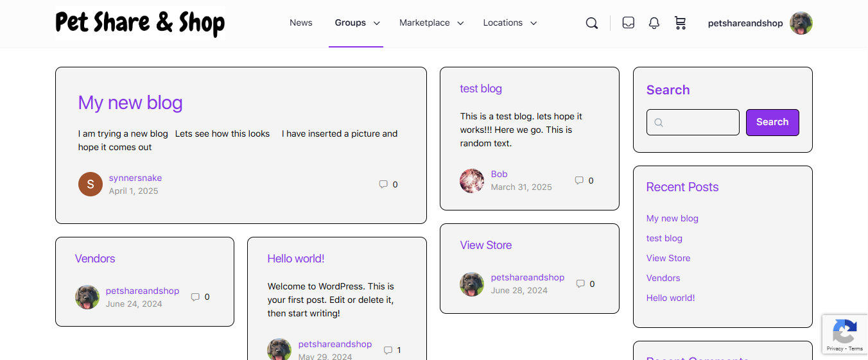
Task: Click petshareandshop author link on View Store card
Action: pyautogui.click(x=528, y=277)
